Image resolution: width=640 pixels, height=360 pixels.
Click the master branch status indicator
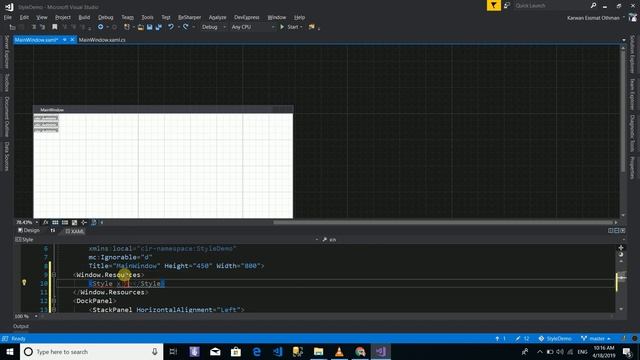coord(596,339)
